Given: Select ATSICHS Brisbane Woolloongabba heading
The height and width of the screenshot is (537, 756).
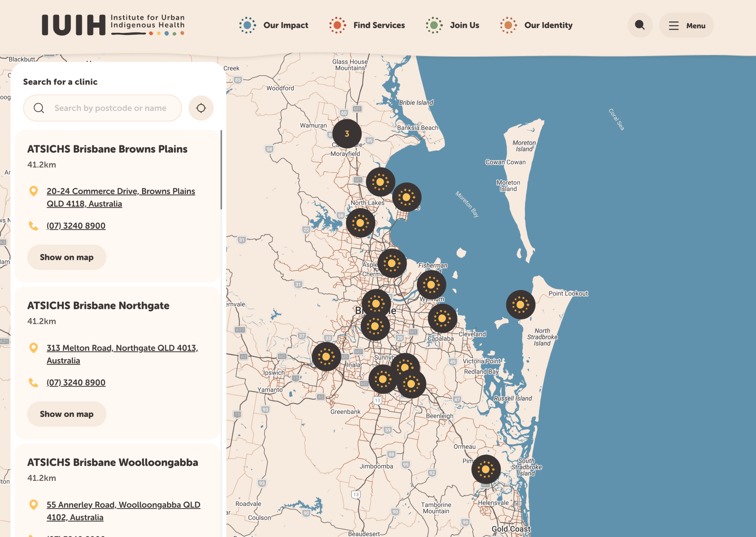Looking at the screenshot, I should [x=113, y=462].
